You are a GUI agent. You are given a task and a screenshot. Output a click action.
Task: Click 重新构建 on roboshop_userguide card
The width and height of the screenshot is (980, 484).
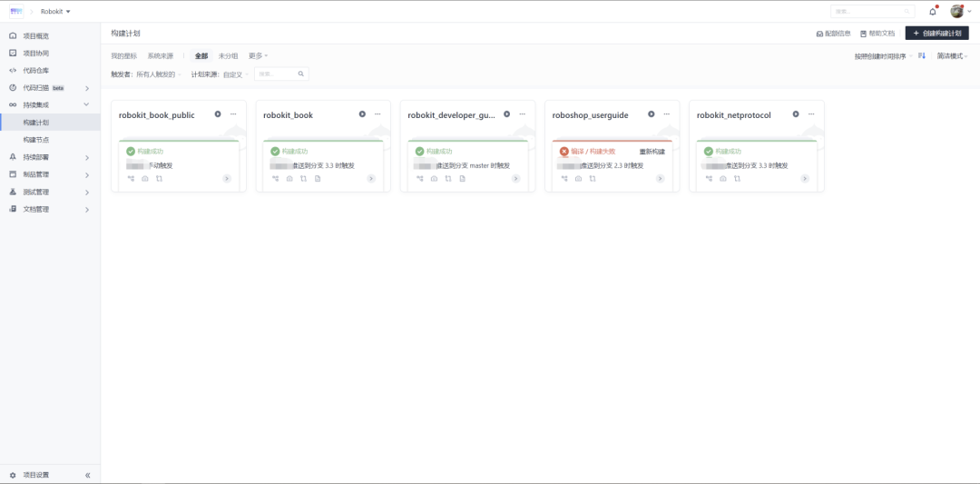coord(652,152)
